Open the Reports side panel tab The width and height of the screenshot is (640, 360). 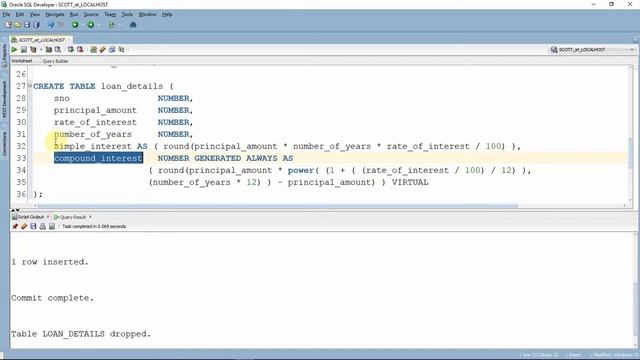(4, 56)
